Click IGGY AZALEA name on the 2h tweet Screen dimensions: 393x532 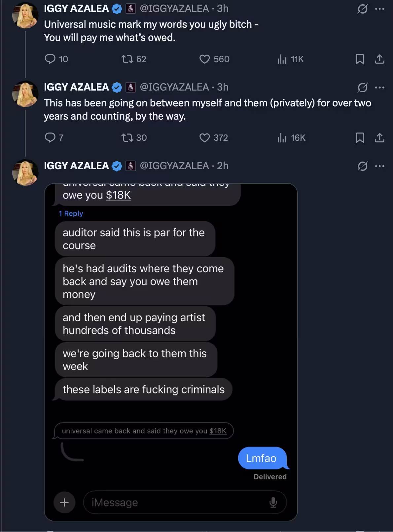[76, 166]
